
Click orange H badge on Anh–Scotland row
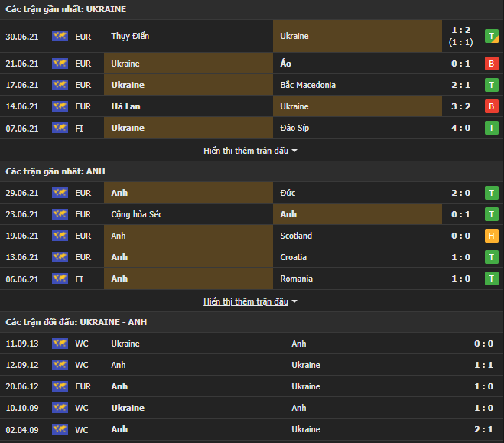pyautogui.click(x=491, y=236)
